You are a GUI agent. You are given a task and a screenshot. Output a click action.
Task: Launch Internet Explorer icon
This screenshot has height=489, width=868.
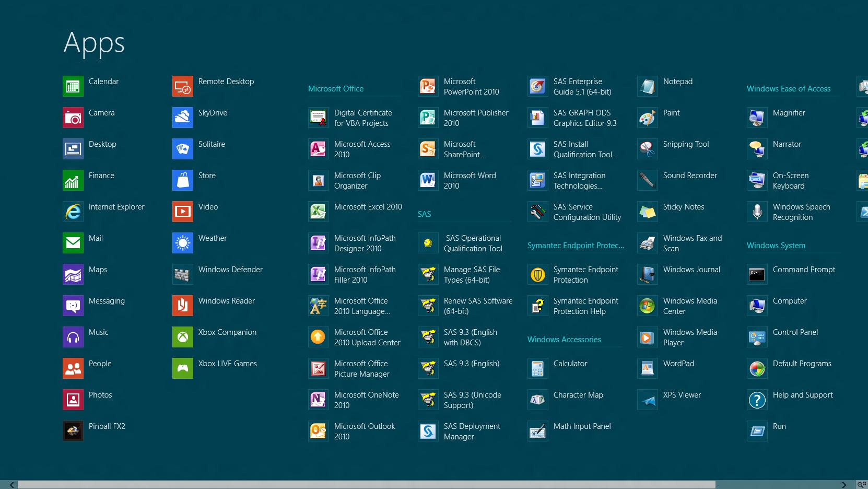pyautogui.click(x=73, y=212)
